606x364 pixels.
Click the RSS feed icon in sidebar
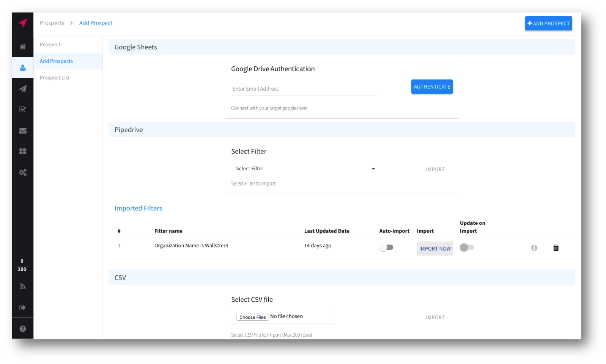coord(23,287)
